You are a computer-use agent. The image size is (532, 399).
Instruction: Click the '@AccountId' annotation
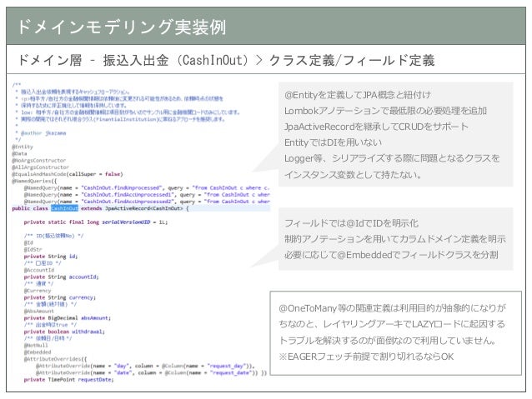(x=39, y=270)
